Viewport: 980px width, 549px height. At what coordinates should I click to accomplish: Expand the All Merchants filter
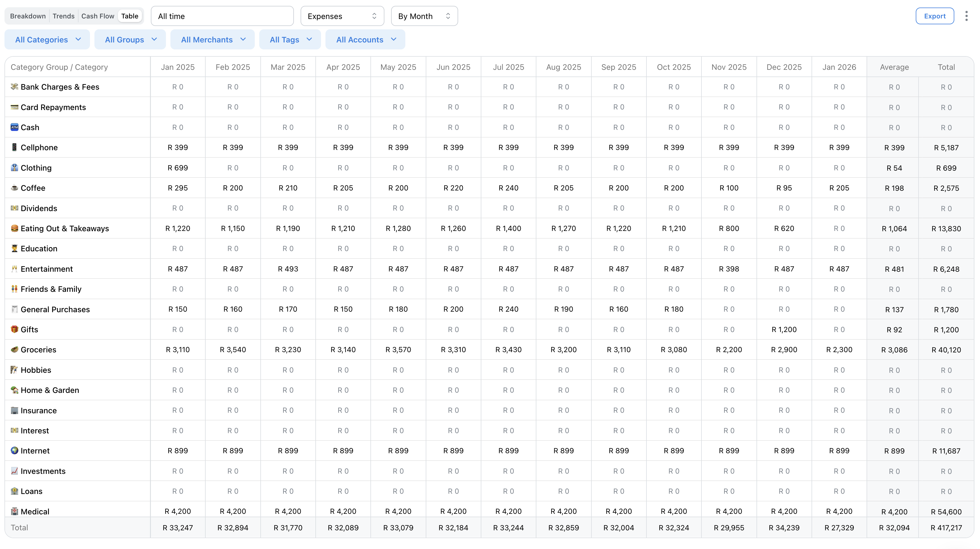pyautogui.click(x=212, y=39)
